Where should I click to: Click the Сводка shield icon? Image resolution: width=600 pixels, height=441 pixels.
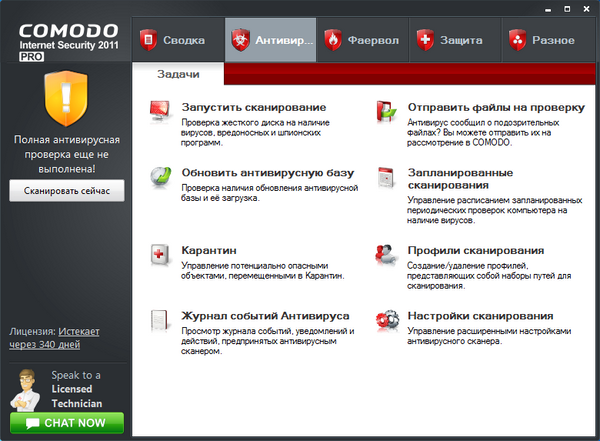tap(148, 40)
